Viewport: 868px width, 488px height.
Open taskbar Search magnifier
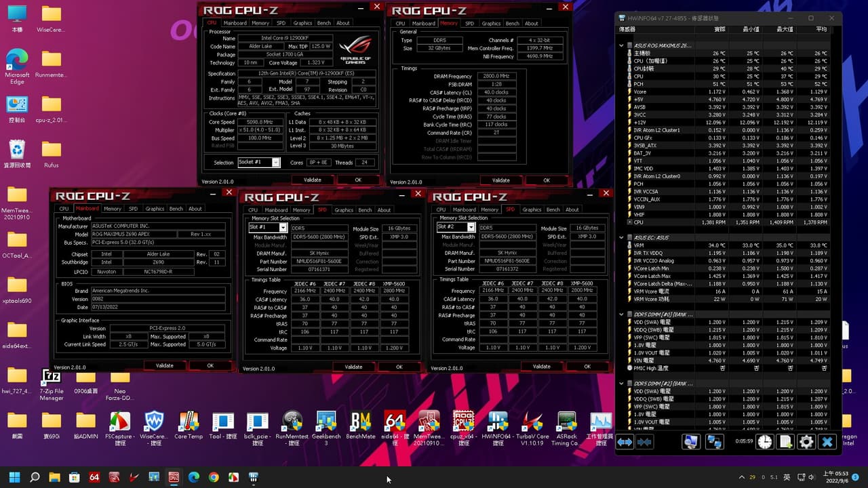(x=35, y=477)
